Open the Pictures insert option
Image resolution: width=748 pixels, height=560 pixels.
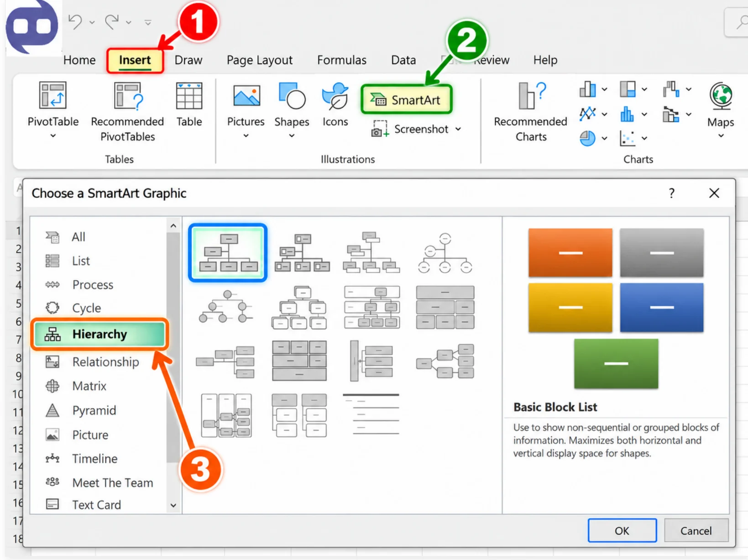pyautogui.click(x=246, y=110)
